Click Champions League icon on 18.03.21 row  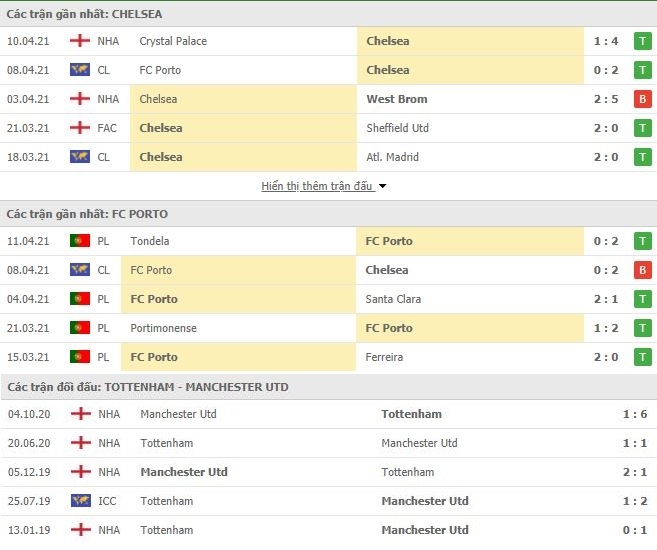click(80, 157)
